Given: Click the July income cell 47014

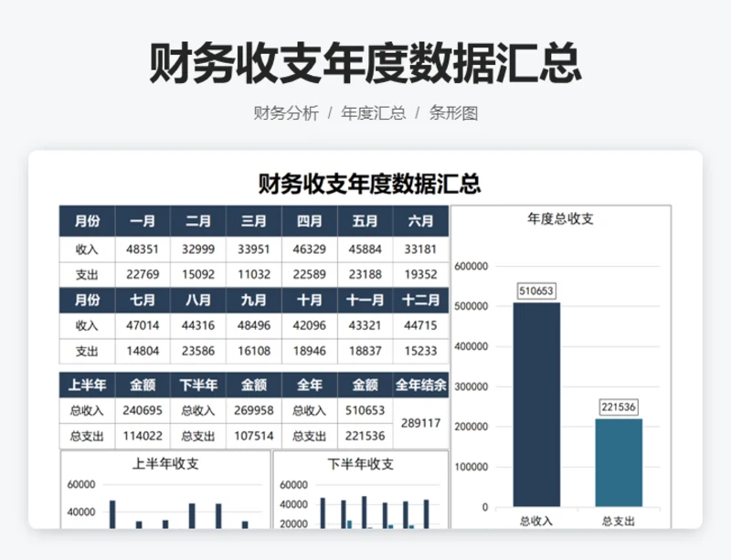Looking at the screenshot, I should point(143,325).
